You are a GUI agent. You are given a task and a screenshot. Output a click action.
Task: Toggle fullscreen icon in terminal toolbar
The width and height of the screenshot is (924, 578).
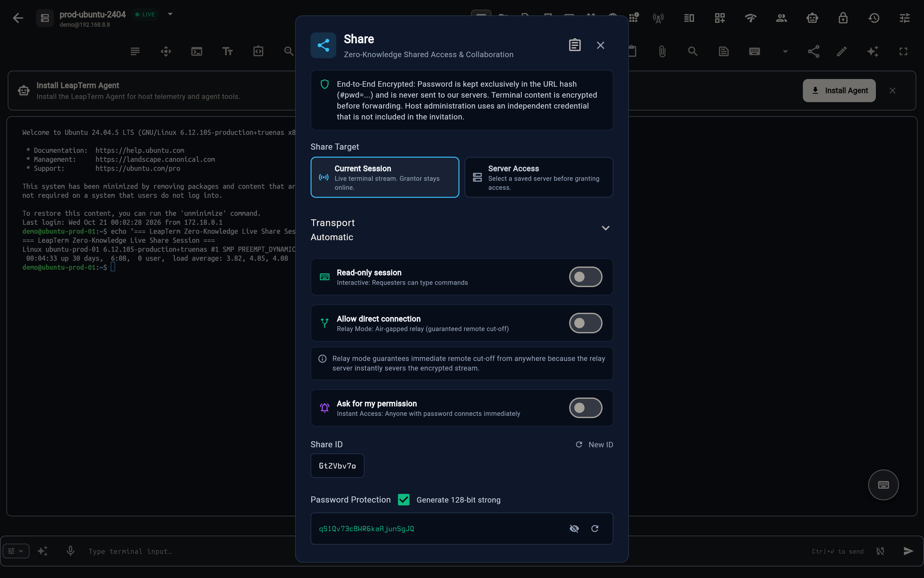(903, 51)
